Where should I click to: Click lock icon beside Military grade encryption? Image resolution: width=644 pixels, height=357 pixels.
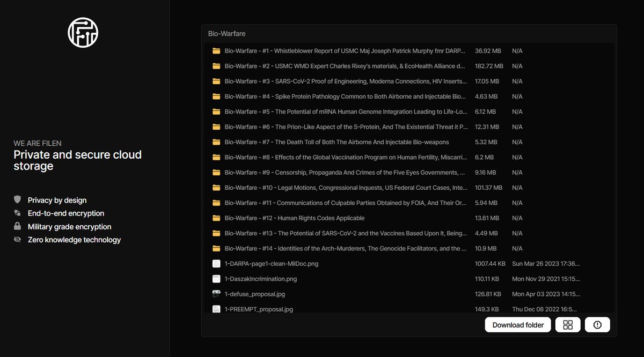[18, 226]
